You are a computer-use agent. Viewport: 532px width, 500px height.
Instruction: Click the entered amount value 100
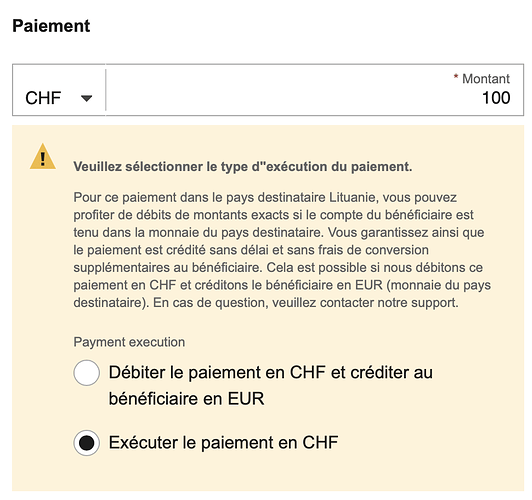(496, 98)
